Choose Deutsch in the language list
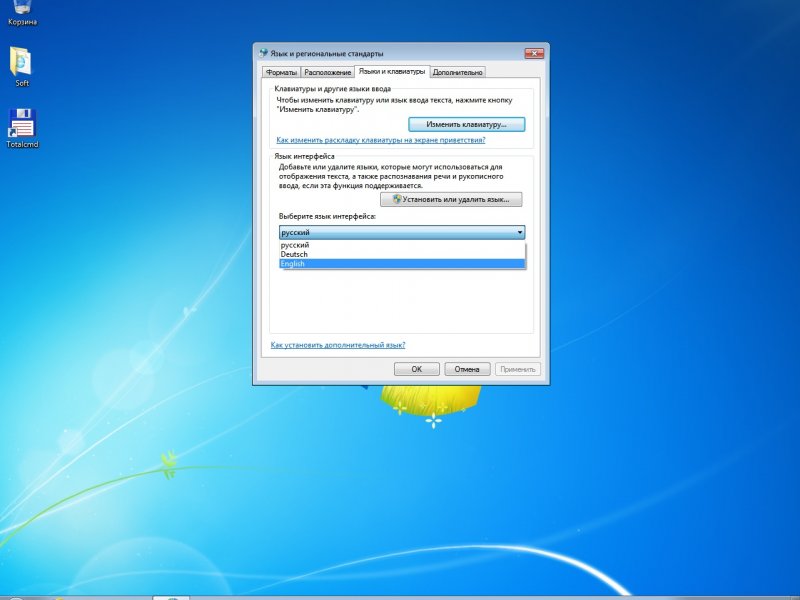Viewport: 800px width, 600px height. pos(402,254)
